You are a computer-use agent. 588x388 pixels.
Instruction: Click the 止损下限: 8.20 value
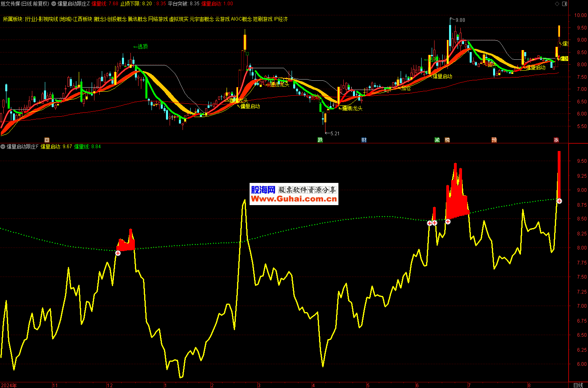136,4
